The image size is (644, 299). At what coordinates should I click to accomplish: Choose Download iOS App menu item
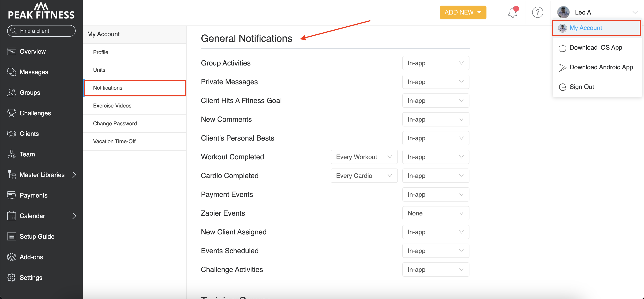[597, 47]
